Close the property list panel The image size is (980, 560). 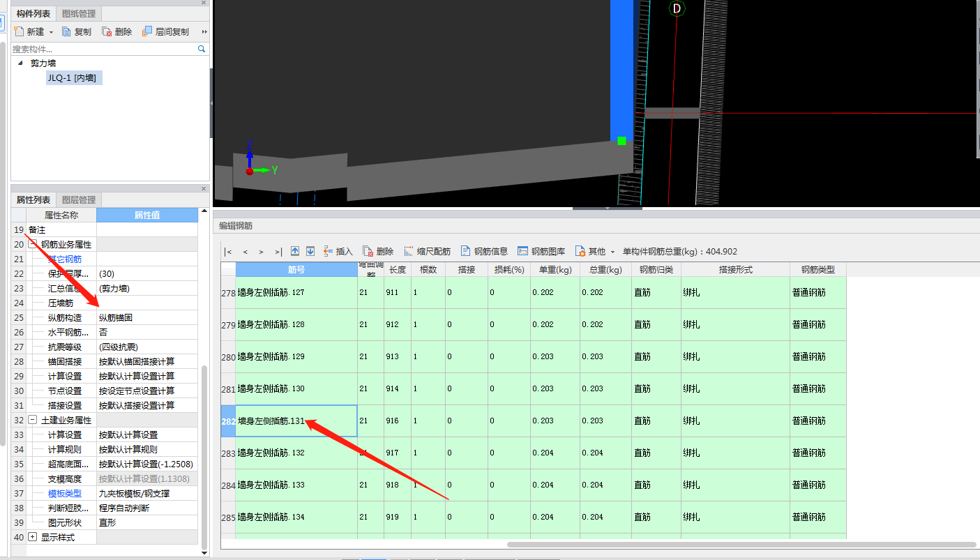tap(204, 188)
